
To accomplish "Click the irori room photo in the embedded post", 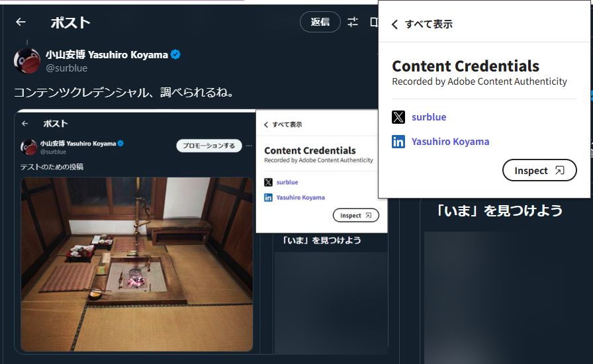I will [137, 264].
